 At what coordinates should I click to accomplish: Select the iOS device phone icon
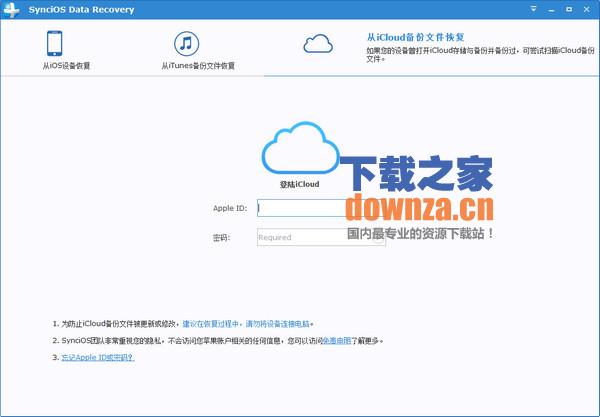point(54,43)
